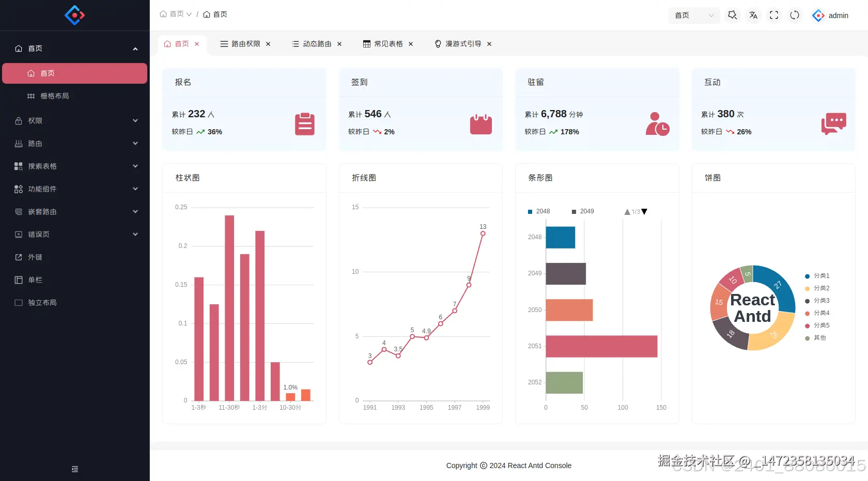Toggle 分类3 in the pie chart legend

[x=817, y=301]
